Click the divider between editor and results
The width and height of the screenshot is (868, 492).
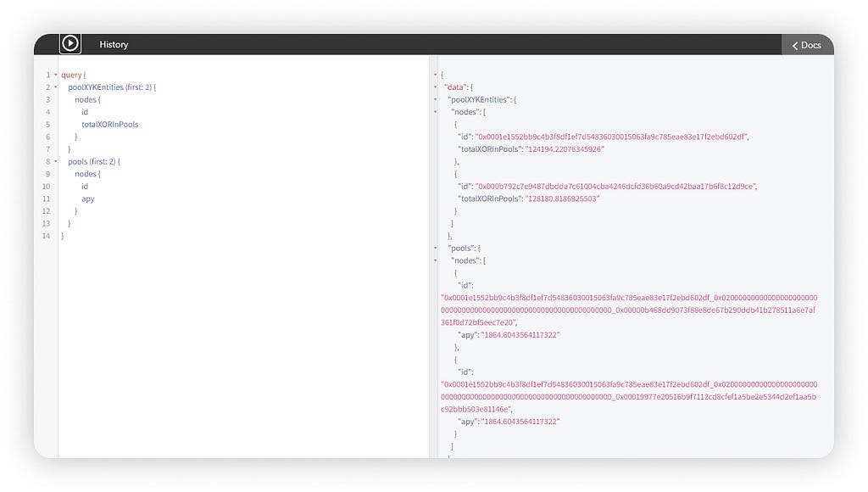click(x=433, y=256)
